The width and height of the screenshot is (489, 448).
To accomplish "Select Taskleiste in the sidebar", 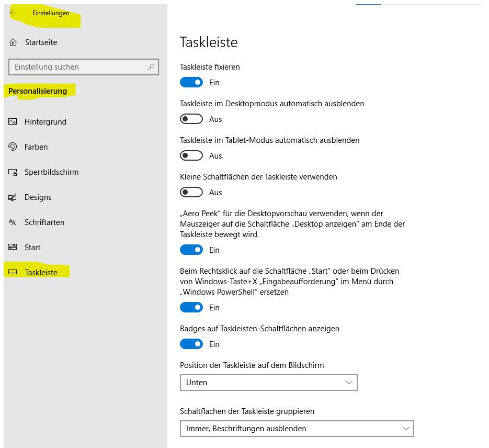I will coord(41,272).
